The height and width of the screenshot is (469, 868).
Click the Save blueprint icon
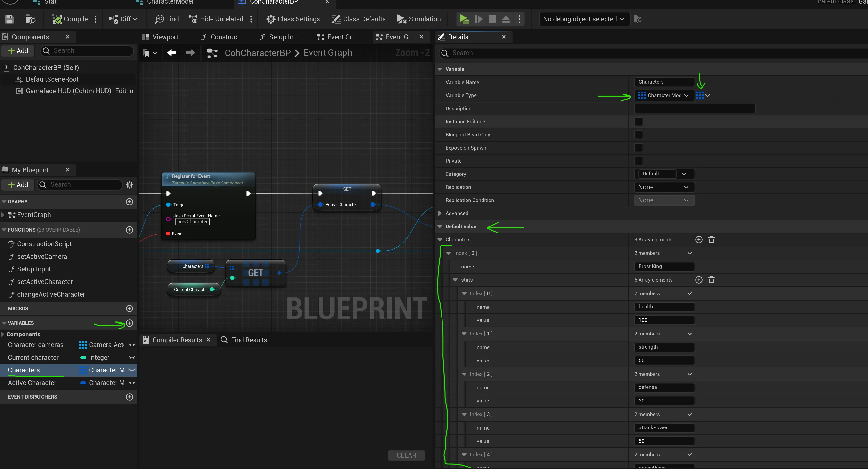(x=9, y=19)
